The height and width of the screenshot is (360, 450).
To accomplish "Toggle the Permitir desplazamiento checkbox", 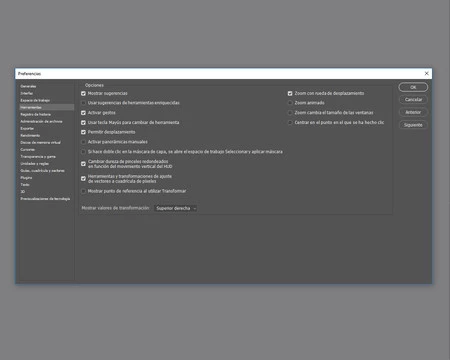I will tap(83, 132).
